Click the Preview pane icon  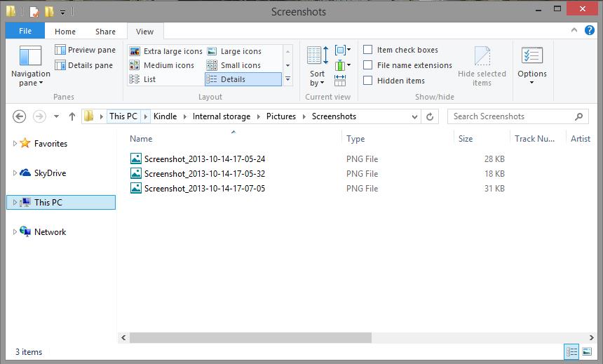[61, 50]
